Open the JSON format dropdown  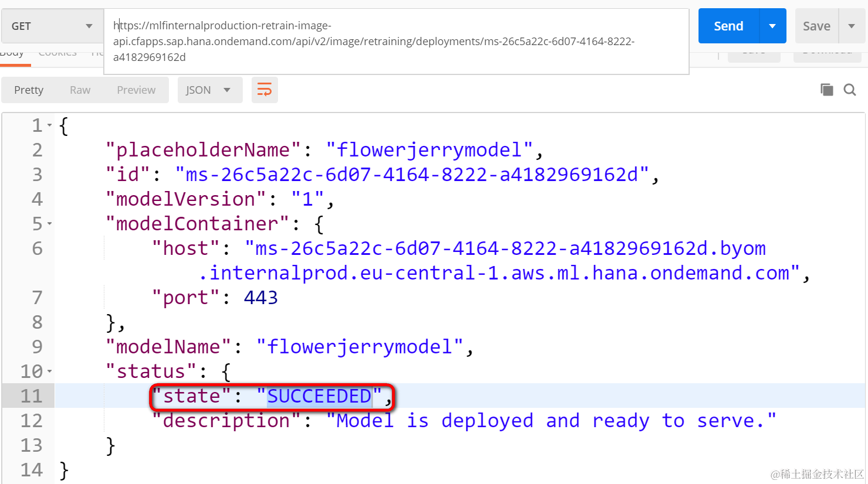click(209, 90)
